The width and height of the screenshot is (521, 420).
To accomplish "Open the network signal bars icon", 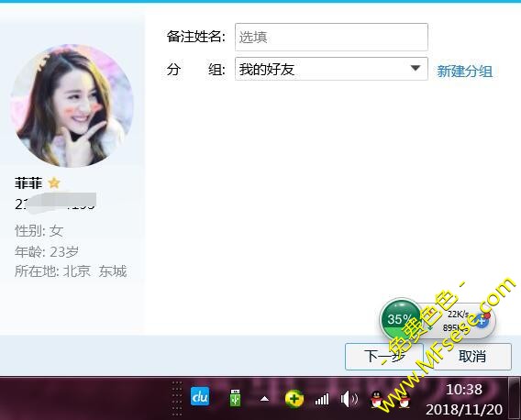I will (322, 399).
